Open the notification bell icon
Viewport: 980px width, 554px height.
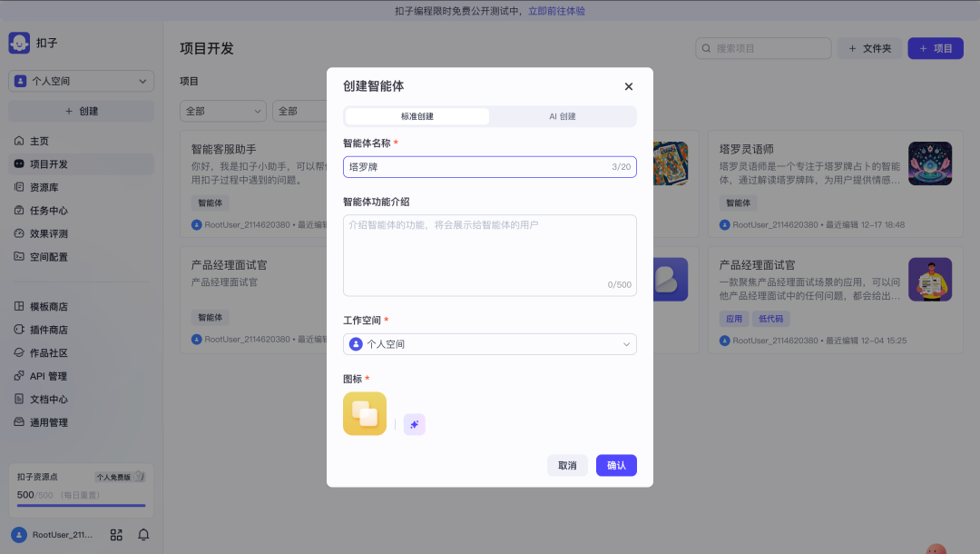[143, 535]
